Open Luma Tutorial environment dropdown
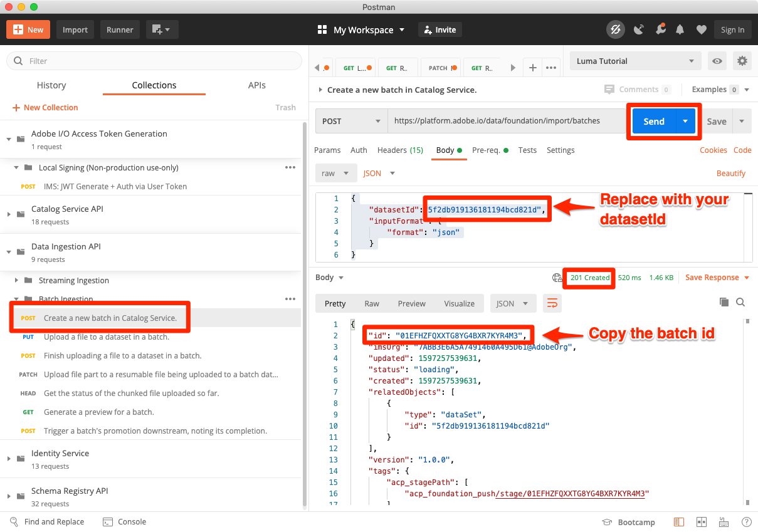 (x=635, y=61)
